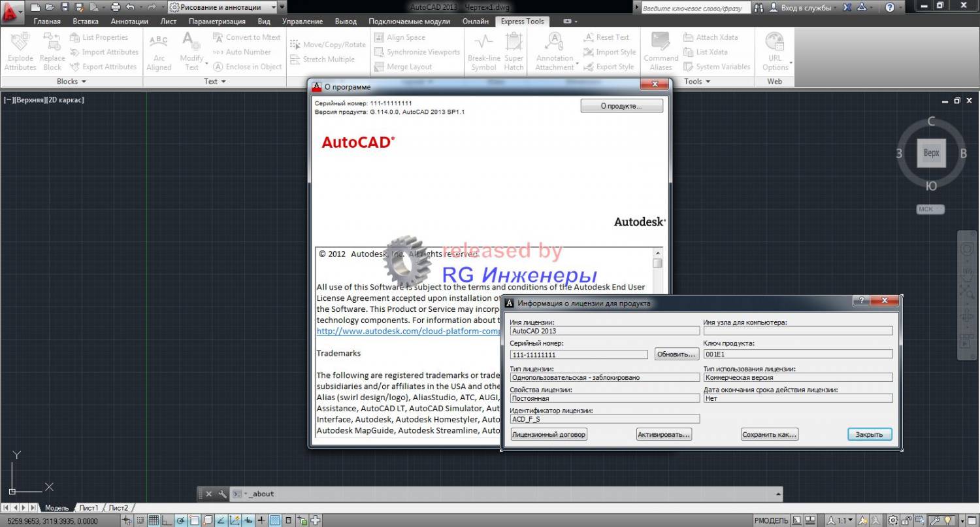Click the Активировать... button
Viewport: 980px width, 527px height.
pos(663,434)
